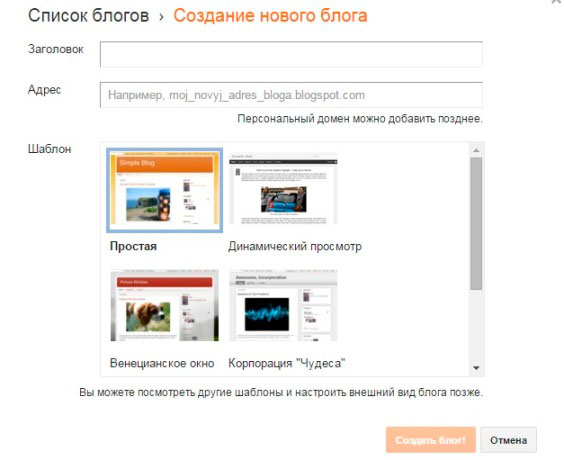The image size is (564, 460).
Task: Click the Динамический просмотр template label
Action: click(x=295, y=246)
